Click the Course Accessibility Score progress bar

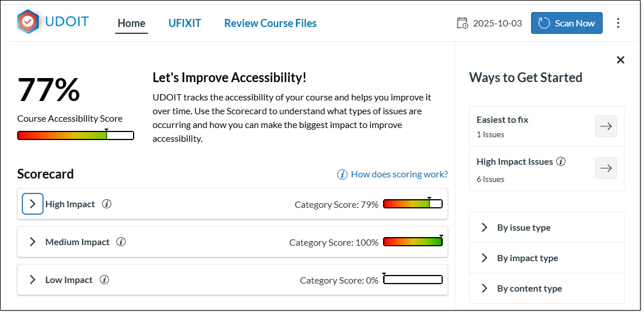pos(76,135)
